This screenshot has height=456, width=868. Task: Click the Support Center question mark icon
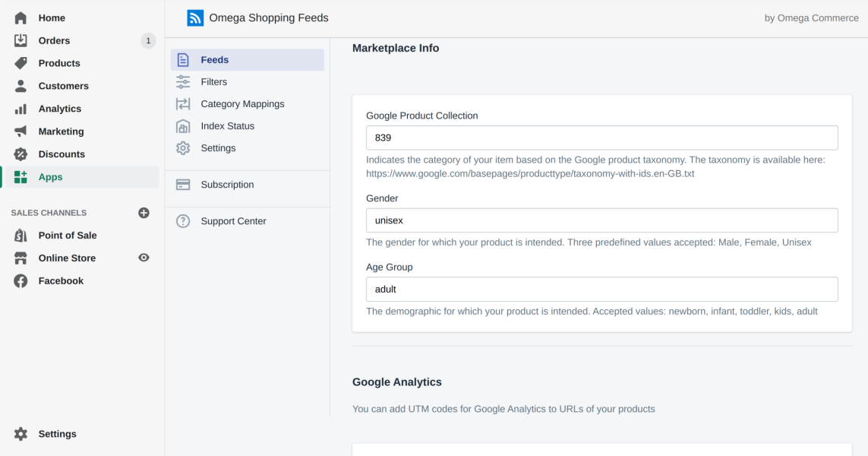tap(183, 221)
